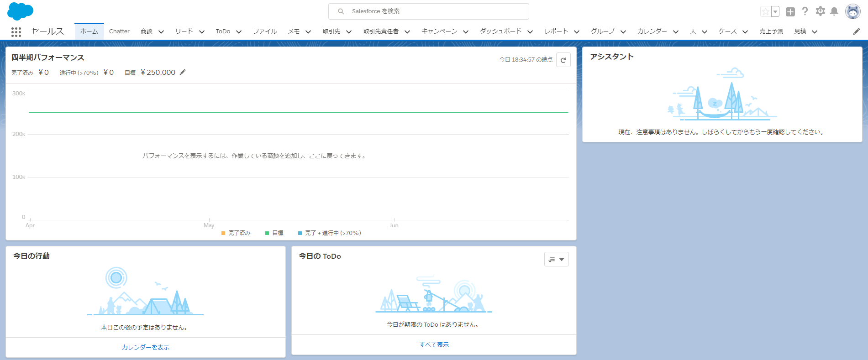Open the App Launcher grid icon

click(16, 31)
